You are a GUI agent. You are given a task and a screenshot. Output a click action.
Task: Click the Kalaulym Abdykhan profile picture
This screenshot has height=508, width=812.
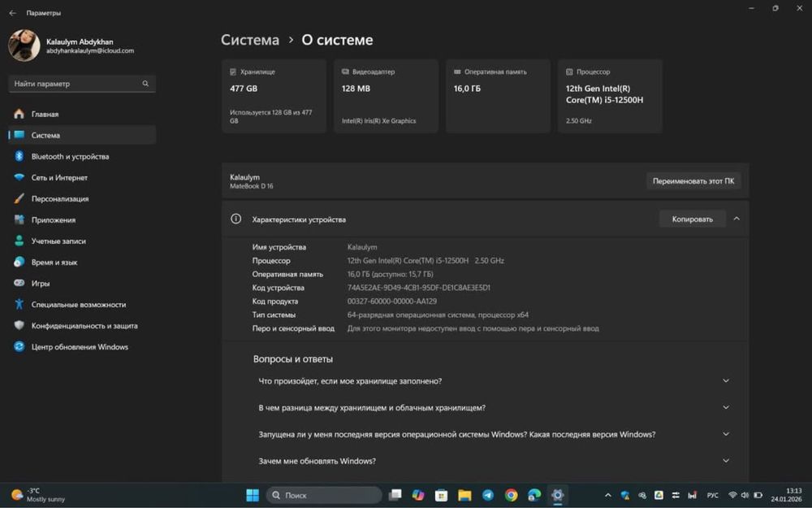24,45
